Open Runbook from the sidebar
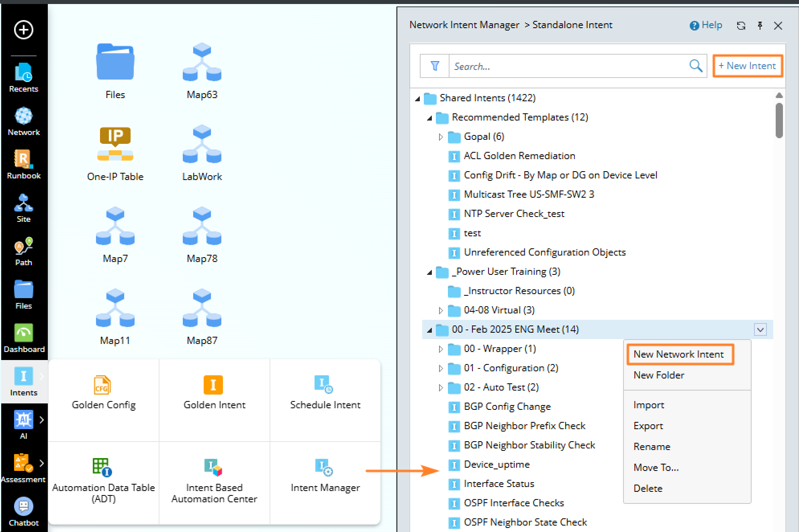The image size is (799, 532). [24, 165]
